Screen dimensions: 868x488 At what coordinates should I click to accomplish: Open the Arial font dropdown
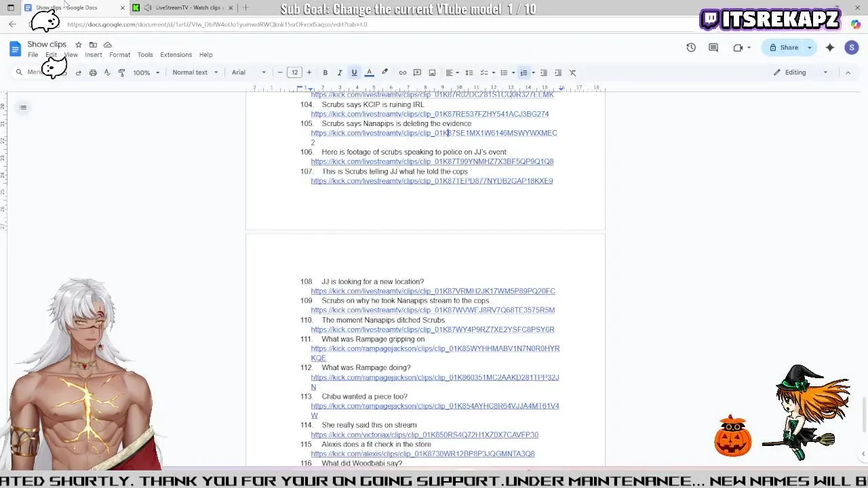pos(249,73)
